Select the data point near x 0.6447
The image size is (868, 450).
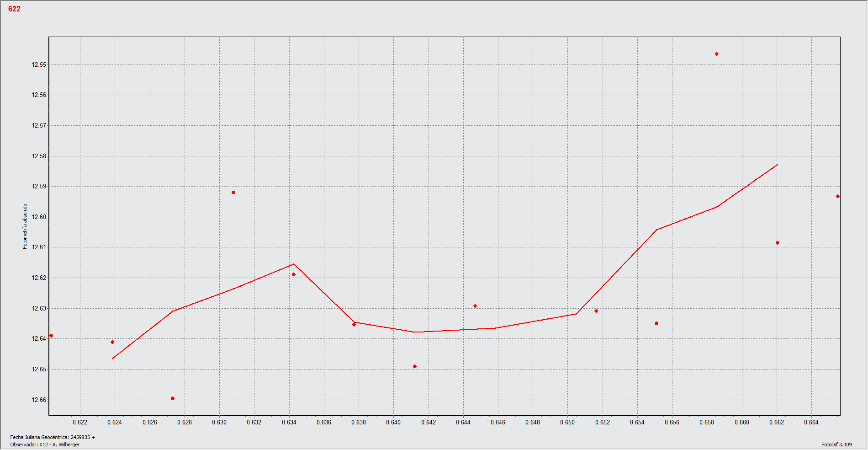[475, 306]
